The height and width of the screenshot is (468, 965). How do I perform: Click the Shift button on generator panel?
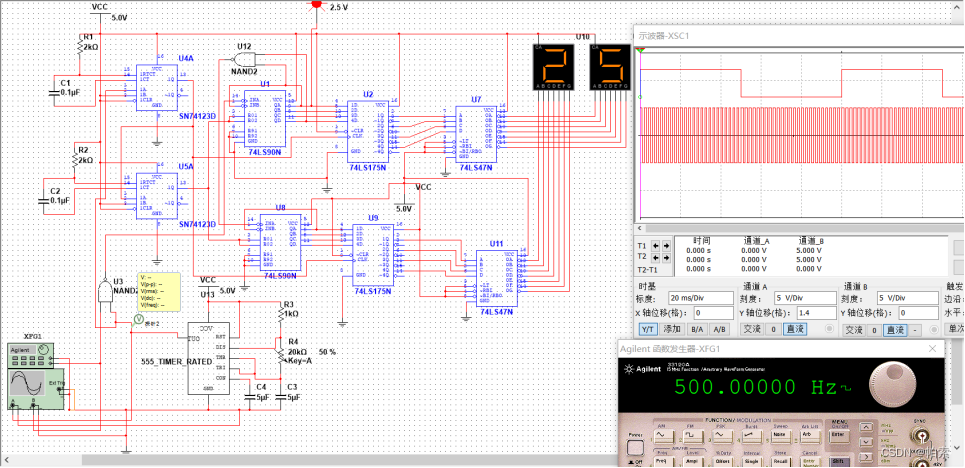(x=839, y=461)
